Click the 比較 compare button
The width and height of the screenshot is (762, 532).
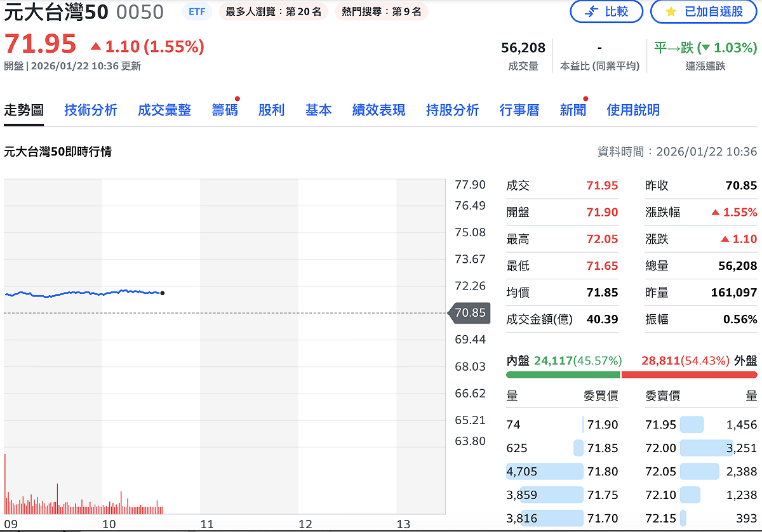point(606,11)
